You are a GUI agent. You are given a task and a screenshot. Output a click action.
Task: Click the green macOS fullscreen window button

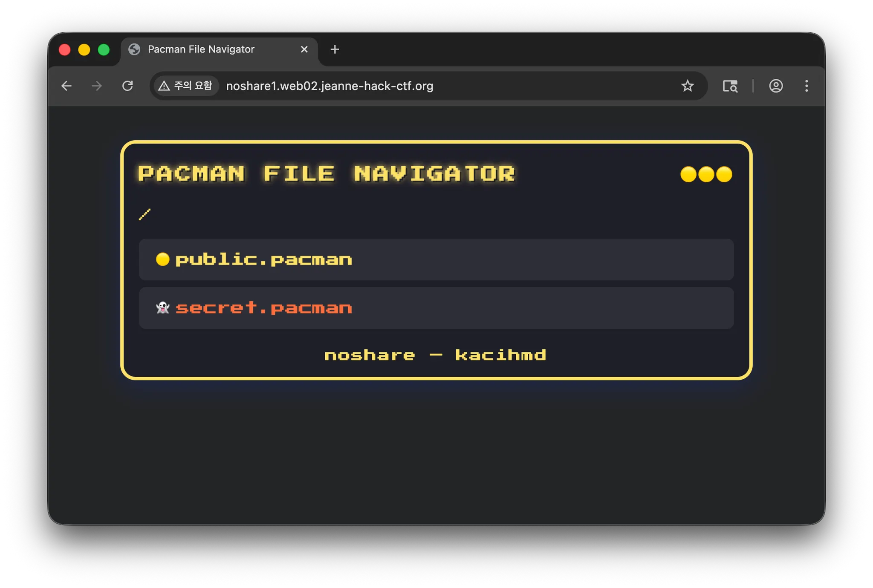click(x=104, y=50)
